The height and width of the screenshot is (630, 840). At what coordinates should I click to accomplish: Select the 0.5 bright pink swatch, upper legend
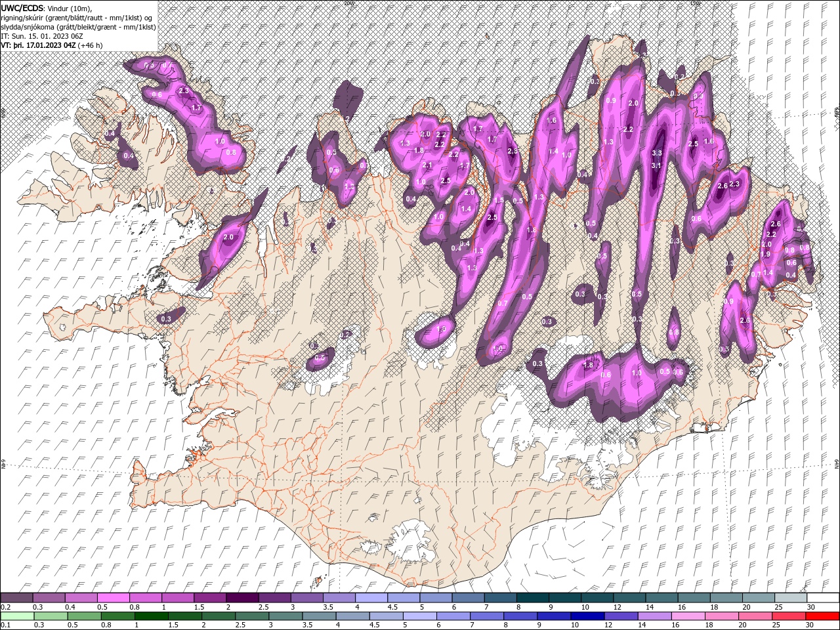click(113, 598)
